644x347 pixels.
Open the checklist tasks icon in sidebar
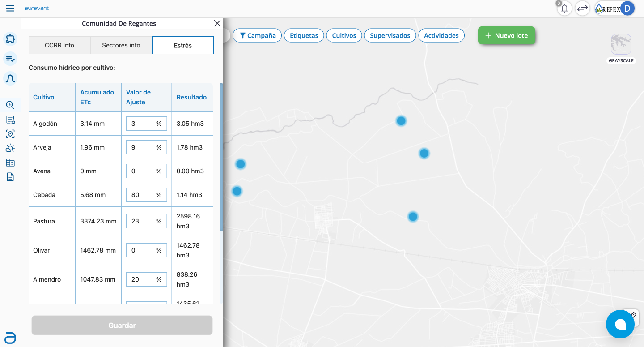[x=10, y=59]
